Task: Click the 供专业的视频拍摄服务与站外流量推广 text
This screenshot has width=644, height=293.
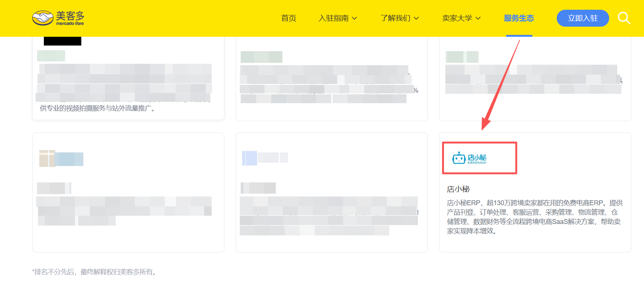Action: click(97, 108)
